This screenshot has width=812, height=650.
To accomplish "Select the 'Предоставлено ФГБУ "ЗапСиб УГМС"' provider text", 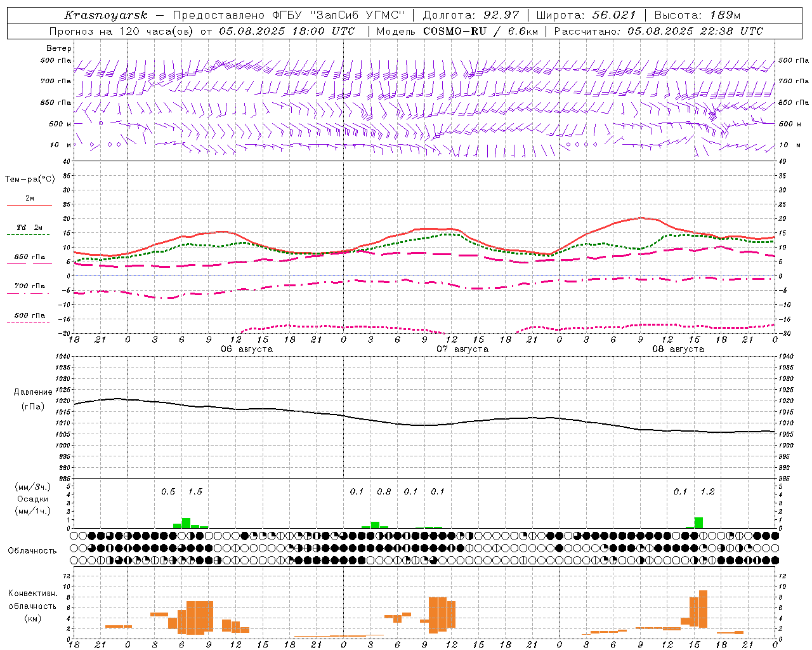I will point(289,15).
